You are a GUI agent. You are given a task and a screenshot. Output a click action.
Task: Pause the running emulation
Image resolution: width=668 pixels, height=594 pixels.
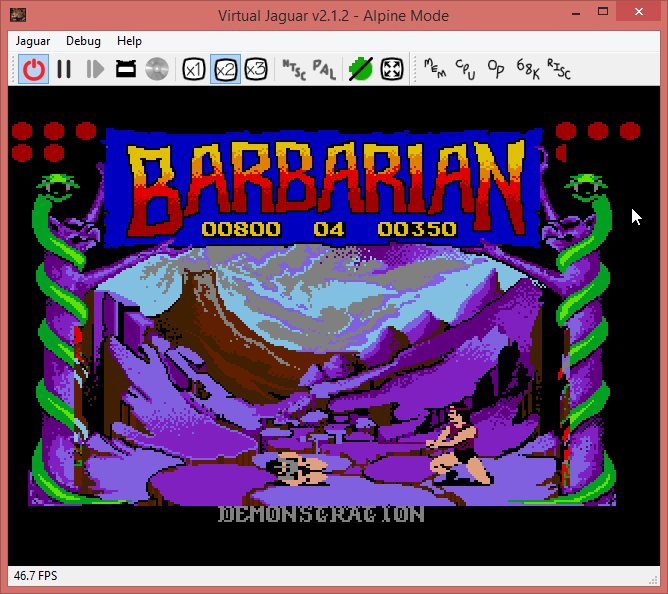64,69
